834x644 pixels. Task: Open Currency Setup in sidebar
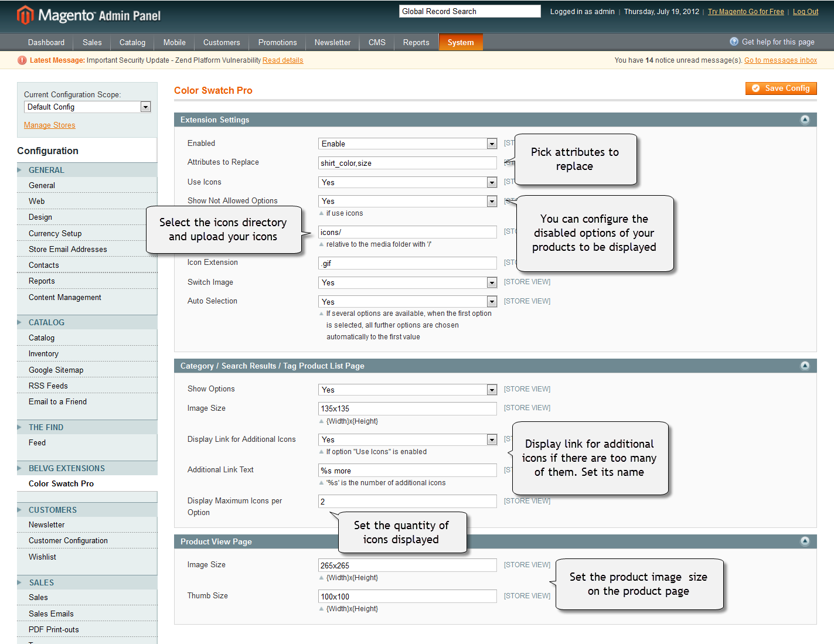coord(55,234)
